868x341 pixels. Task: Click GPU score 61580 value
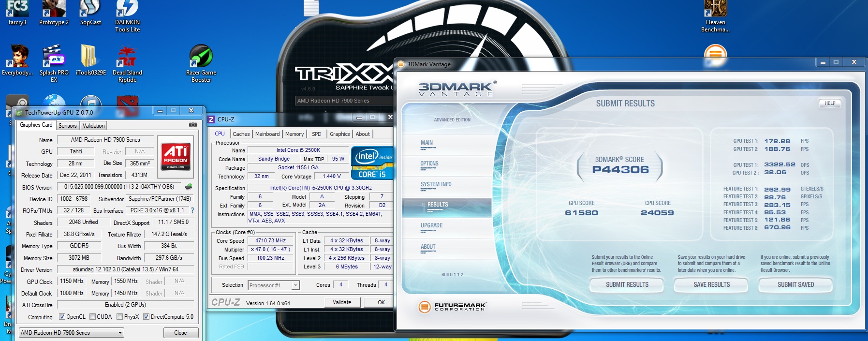coord(581,213)
